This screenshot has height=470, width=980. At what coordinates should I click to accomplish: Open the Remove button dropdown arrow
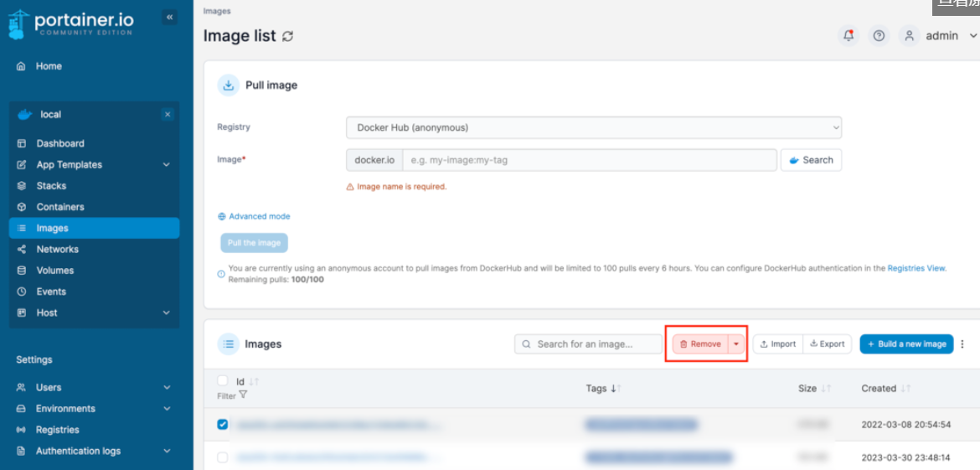pyautogui.click(x=736, y=344)
